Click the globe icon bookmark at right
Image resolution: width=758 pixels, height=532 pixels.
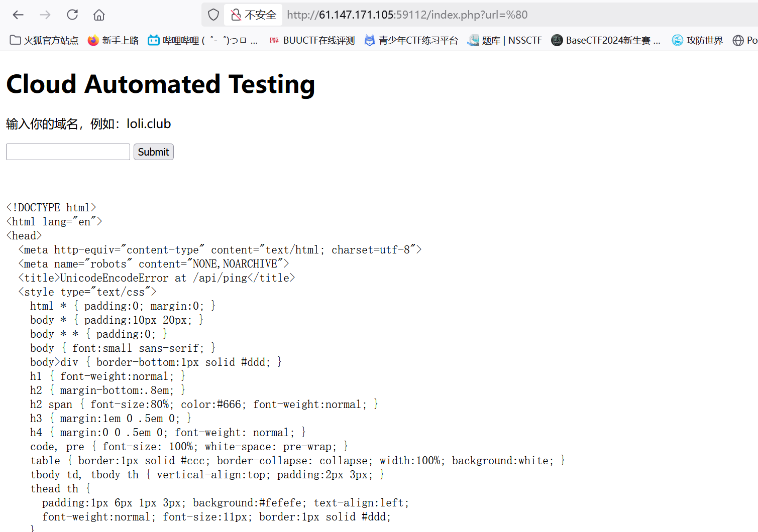pos(738,40)
